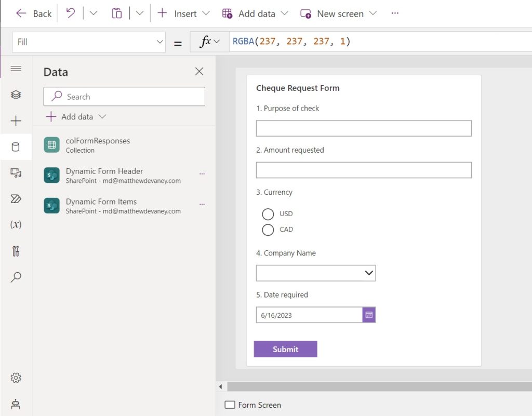Screen dimensions: 532x416
Task: Click the Purpose of check text input
Action: (364, 128)
